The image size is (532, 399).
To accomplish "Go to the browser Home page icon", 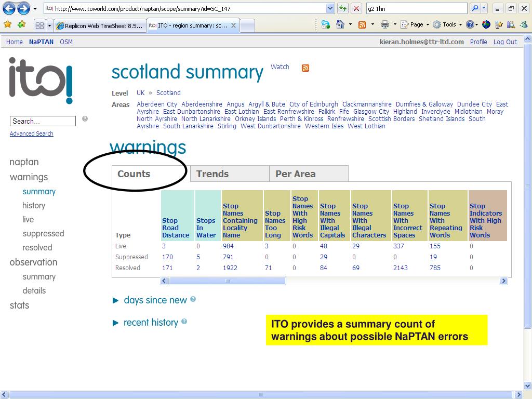I will (x=340, y=24).
